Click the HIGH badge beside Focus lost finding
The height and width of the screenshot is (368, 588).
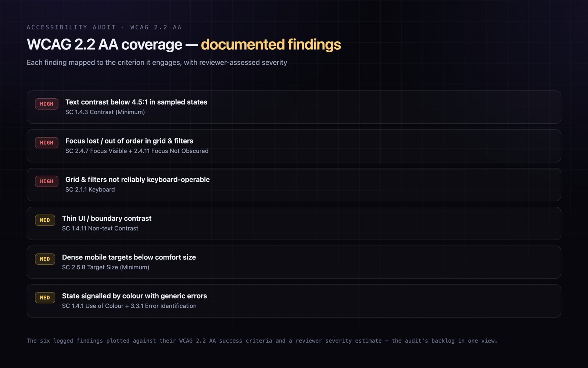[47, 142]
